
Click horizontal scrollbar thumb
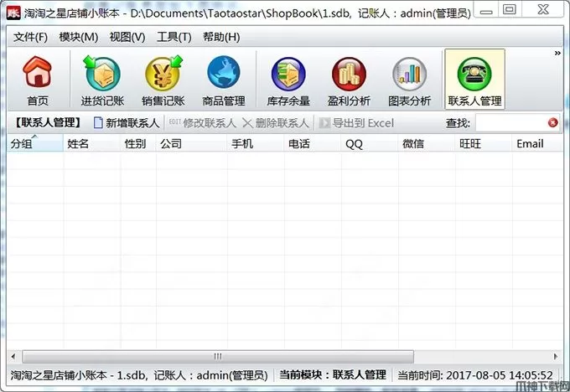pyautogui.click(x=218, y=356)
